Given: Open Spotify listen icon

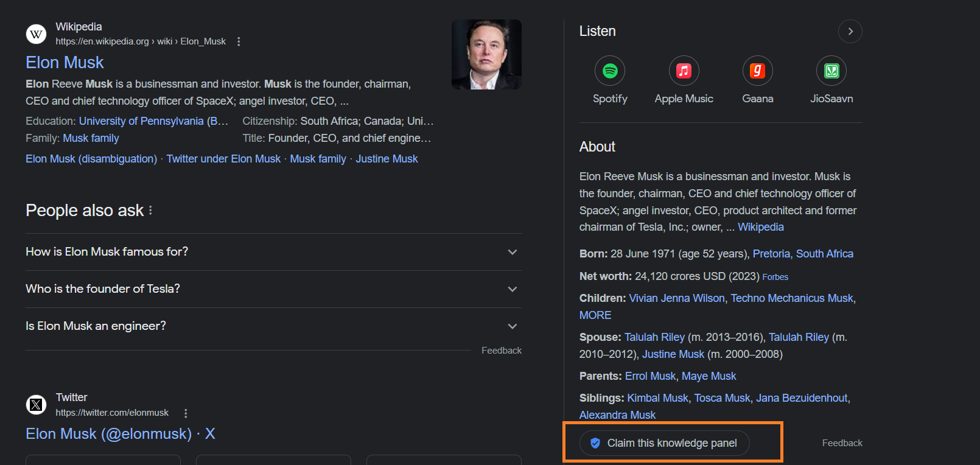Looking at the screenshot, I should (x=610, y=71).
